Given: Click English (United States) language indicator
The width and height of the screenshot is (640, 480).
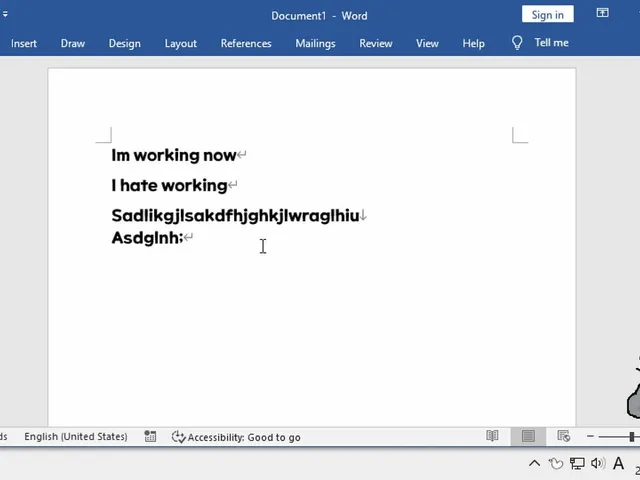Looking at the screenshot, I should pos(76,437).
